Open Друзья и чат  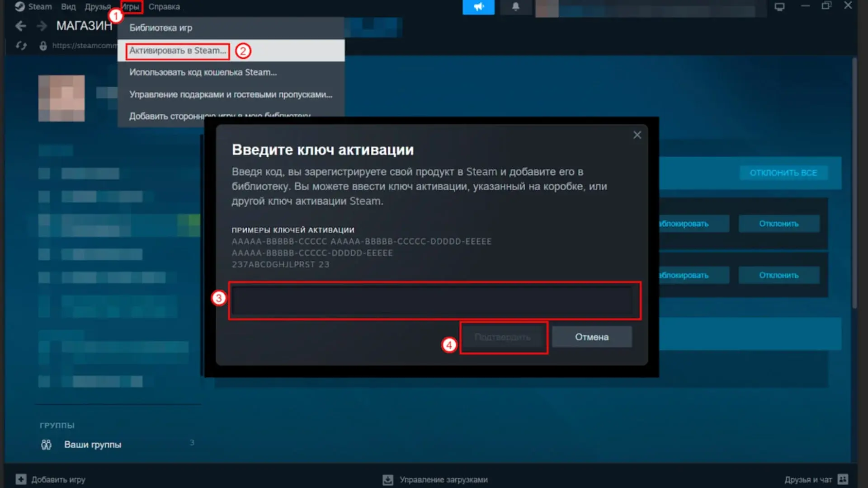[808, 479]
